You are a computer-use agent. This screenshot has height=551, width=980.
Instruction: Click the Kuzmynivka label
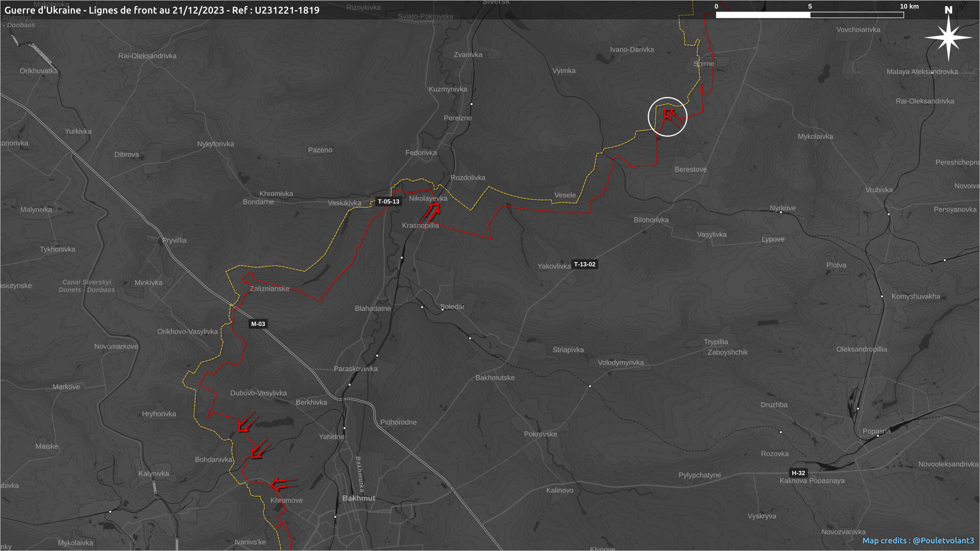point(448,89)
